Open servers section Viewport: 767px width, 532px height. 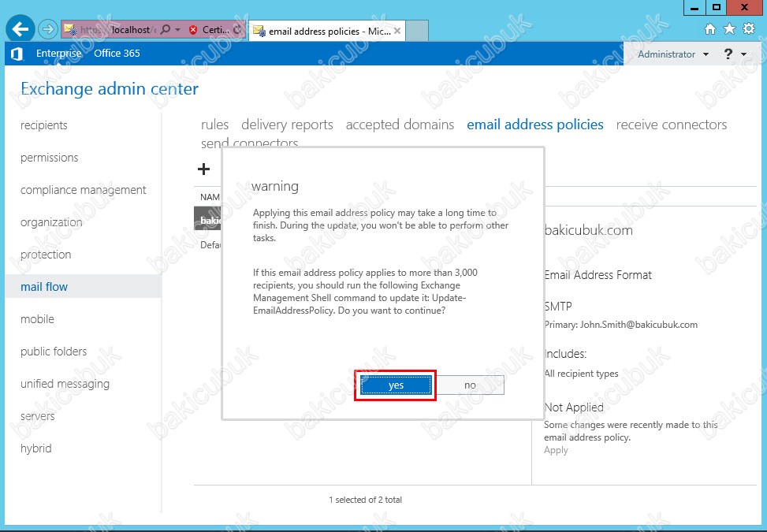coord(38,416)
